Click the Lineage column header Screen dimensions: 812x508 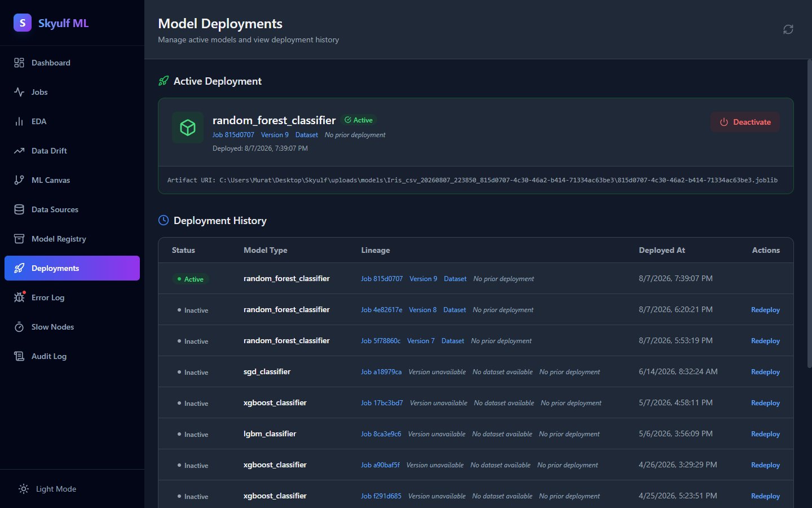point(376,250)
